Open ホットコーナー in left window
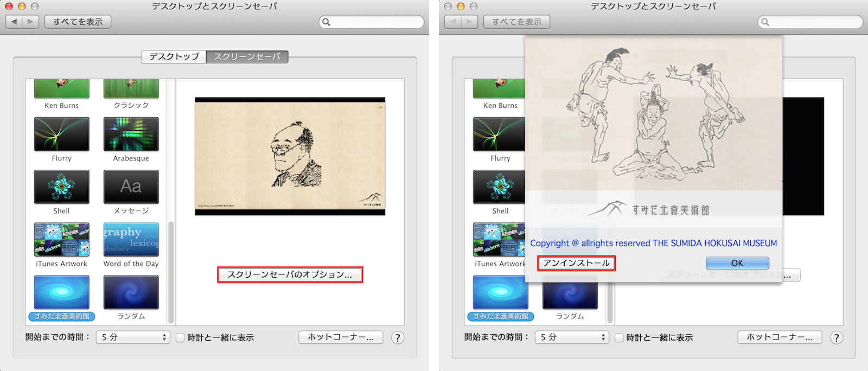This screenshot has width=868, height=371. (x=341, y=337)
